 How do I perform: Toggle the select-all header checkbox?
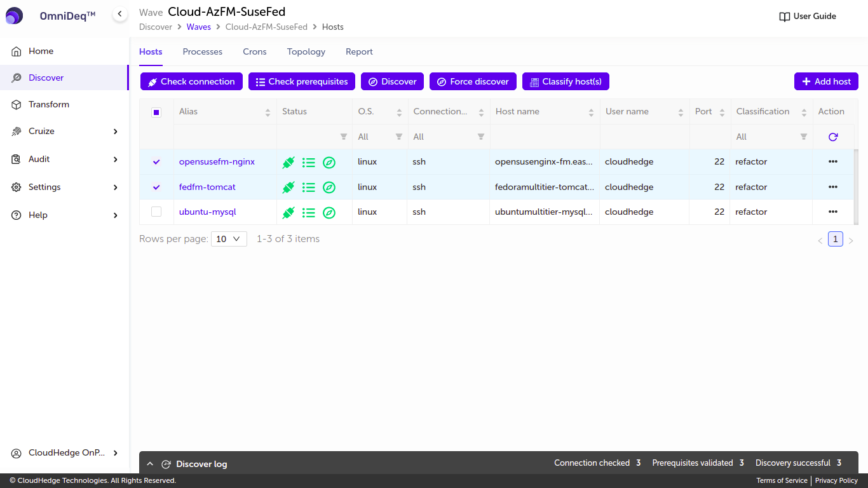(x=156, y=112)
